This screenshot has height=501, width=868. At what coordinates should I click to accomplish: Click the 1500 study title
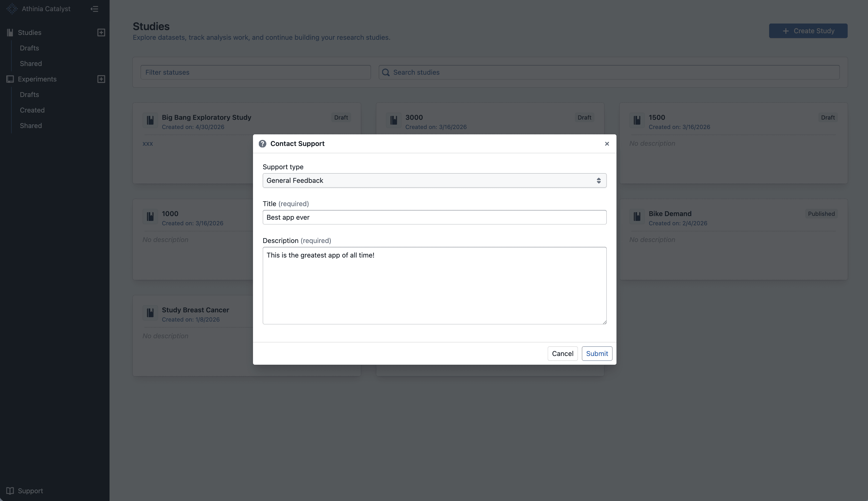point(657,117)
